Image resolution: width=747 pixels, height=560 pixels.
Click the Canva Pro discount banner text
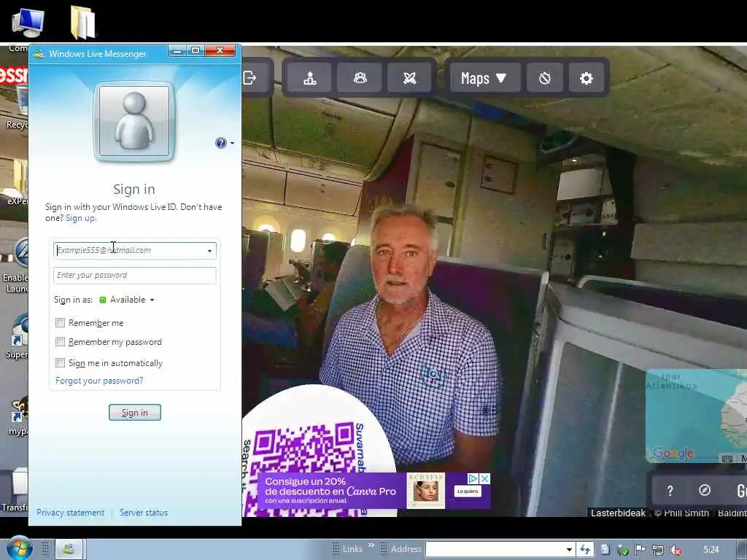[x=330, y=490]
